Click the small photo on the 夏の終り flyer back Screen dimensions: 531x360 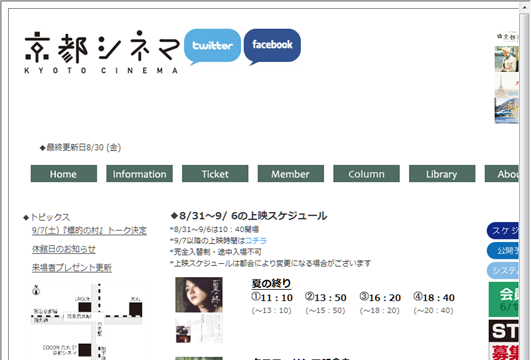tap(183, 334)
